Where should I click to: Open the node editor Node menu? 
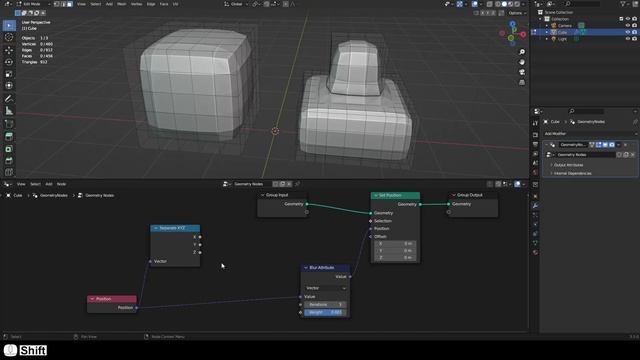(x=61, y=184)
